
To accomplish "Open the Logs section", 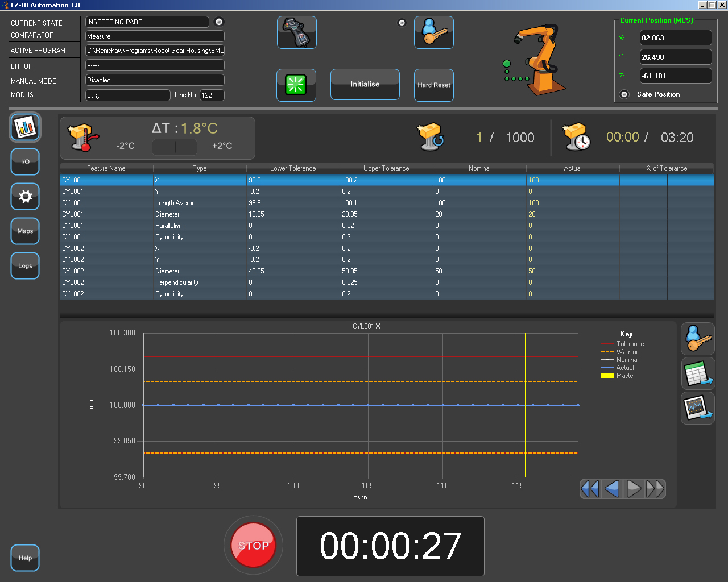I will [25, 266].
